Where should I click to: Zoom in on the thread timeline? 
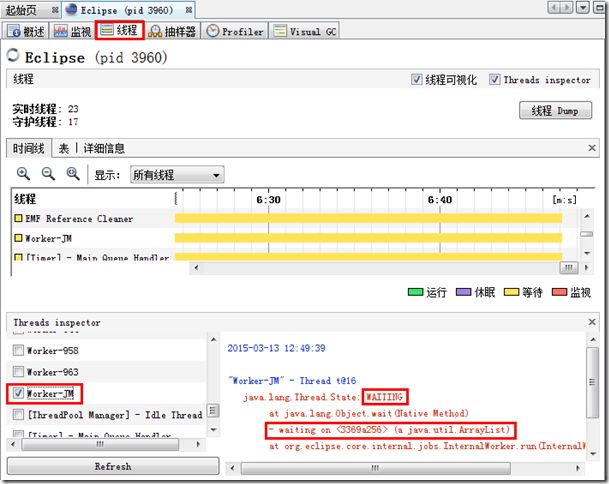23,174
